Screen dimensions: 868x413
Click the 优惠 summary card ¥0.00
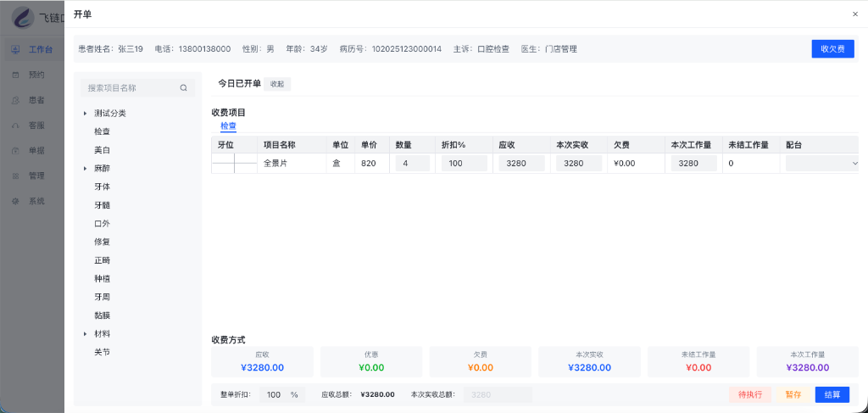click(371, 362)
